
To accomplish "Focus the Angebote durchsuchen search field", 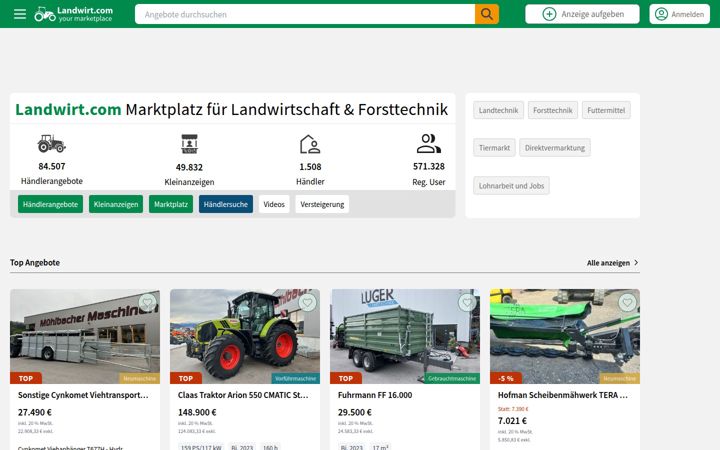I will pyautogui.click(x=305, y=14).
